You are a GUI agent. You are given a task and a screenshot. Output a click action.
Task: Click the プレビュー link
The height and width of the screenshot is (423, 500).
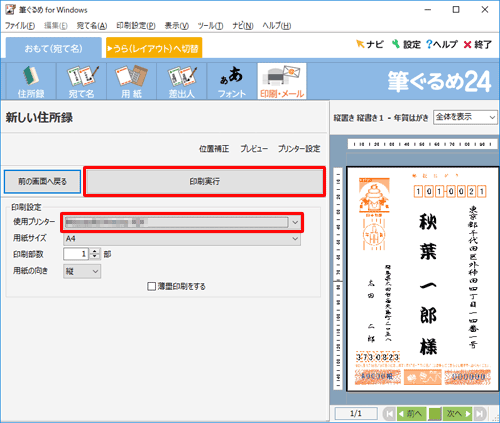[254, 149]
